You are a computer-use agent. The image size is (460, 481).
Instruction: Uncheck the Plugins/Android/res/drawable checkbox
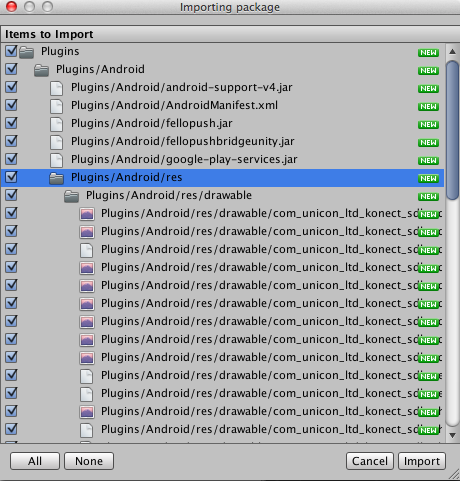[11, 195]
